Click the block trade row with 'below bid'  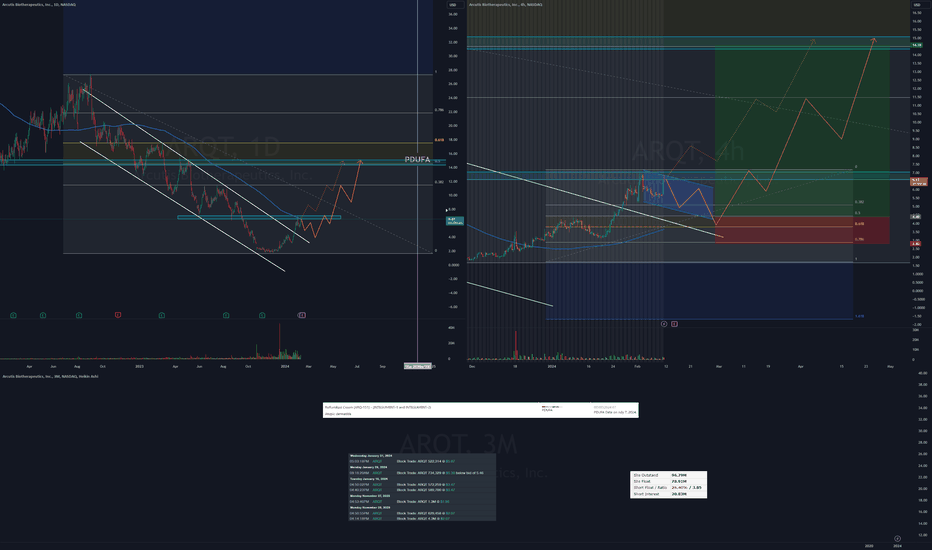tap(422, 473)
